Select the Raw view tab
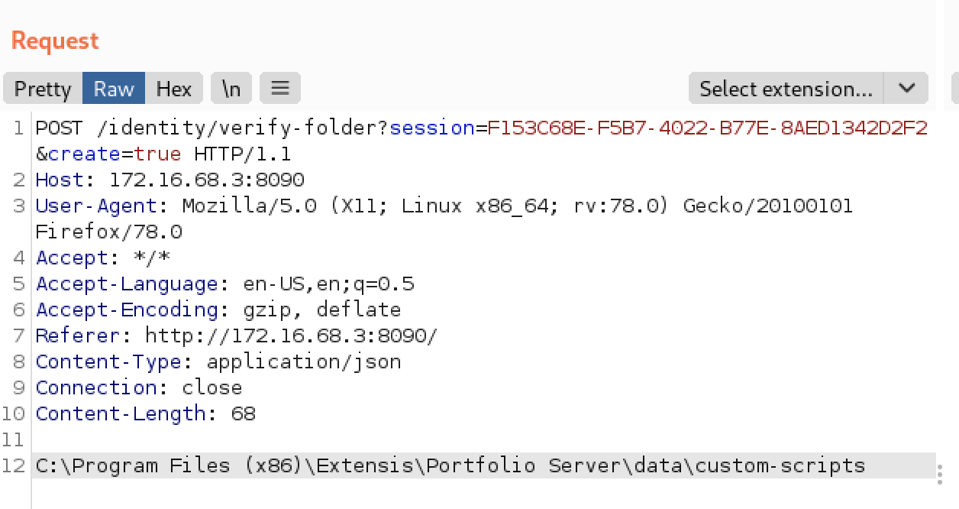 114,89
